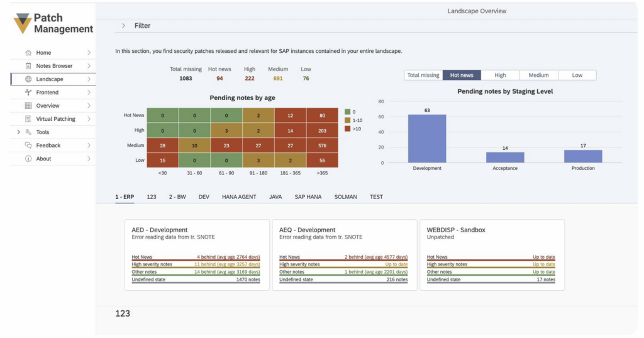Image resolution: width=644 pixels, height=338 pixels.
Task: Expand the Tools menu arrow
Action: coord(18,132)
